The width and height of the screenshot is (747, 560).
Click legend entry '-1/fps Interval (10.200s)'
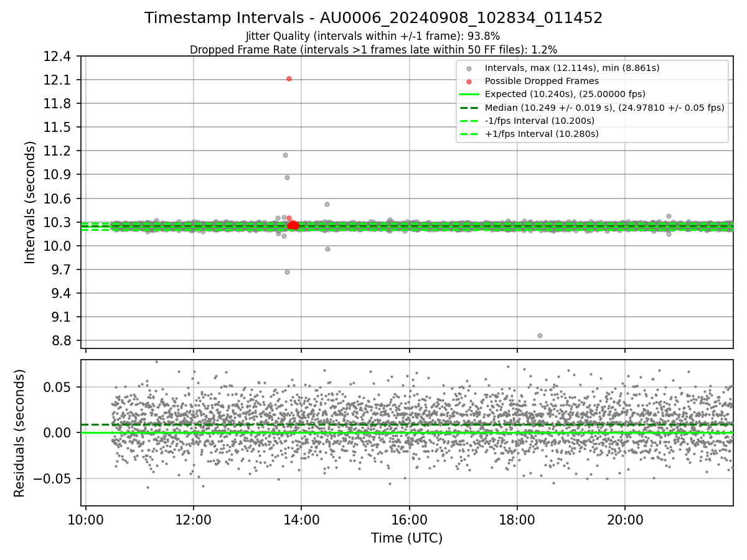point(540,121)
